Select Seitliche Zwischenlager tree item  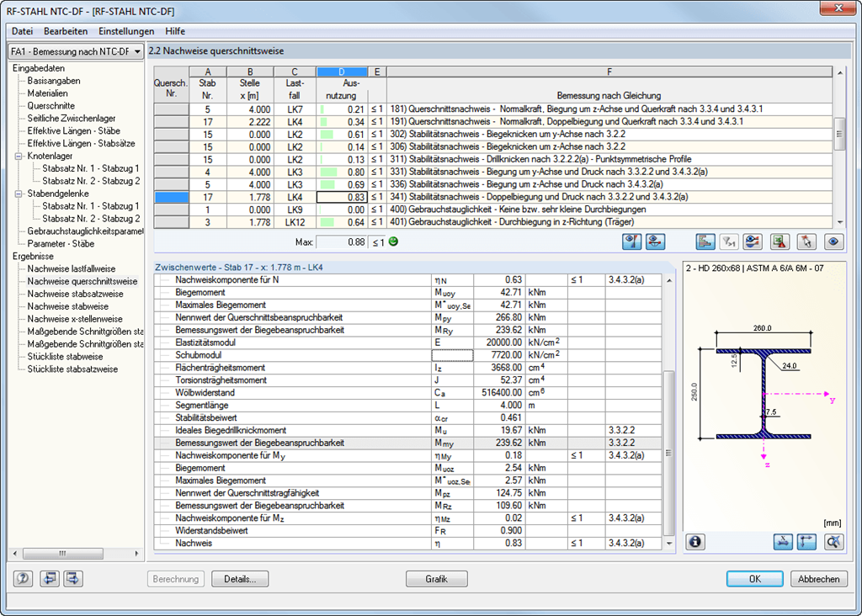click(x=72, y=119)
